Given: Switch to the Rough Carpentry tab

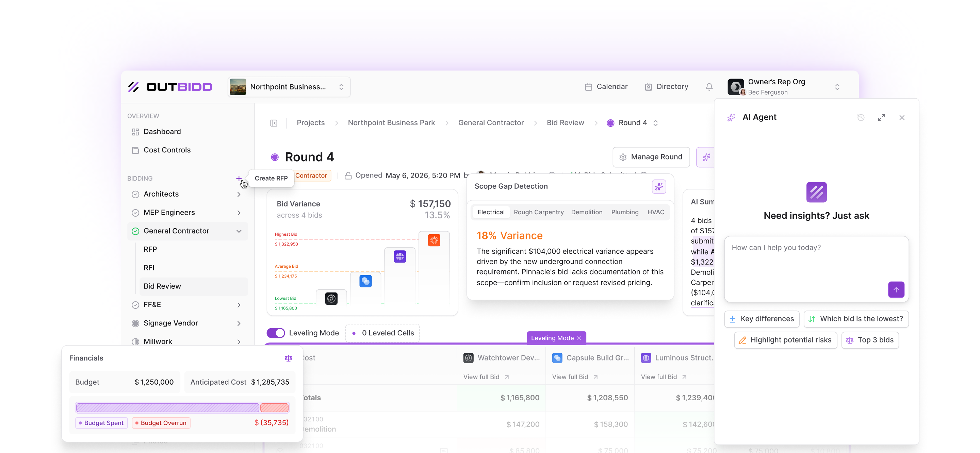Looking at the screenshot, I should (x=539, y=212).
